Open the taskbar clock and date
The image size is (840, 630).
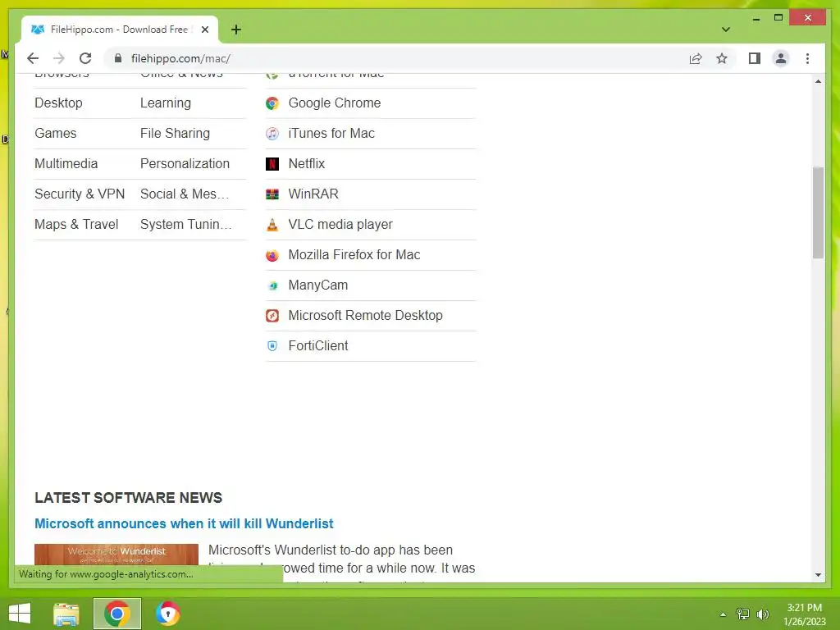point(804,614)
